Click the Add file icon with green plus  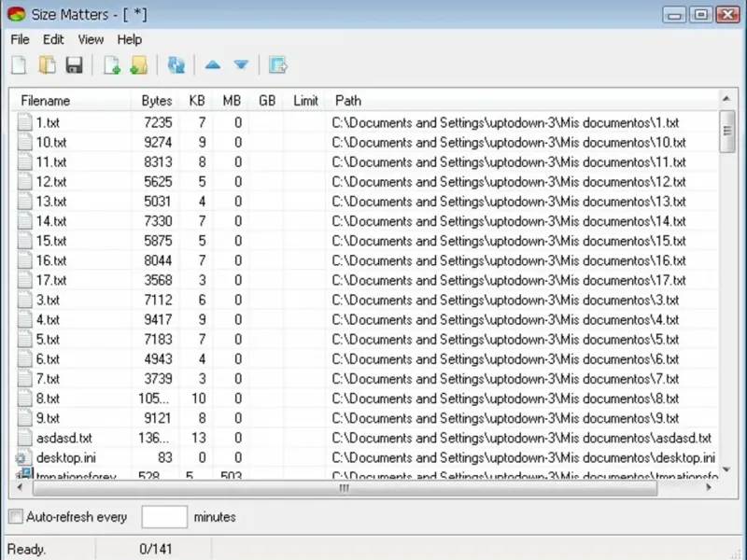(112, 65)
